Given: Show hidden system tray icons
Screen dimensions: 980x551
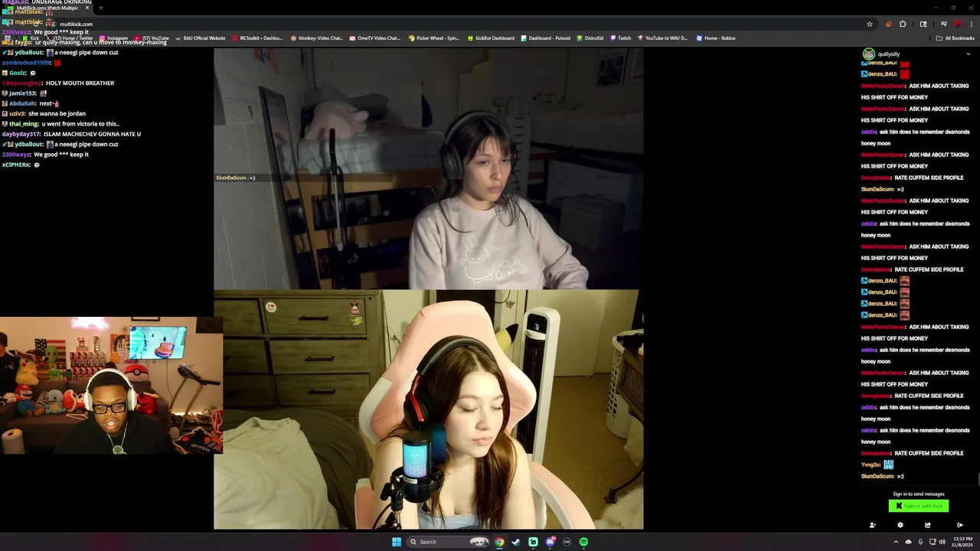Looking at the screenshot, I should pyautogui.click(x=897, y=542).
